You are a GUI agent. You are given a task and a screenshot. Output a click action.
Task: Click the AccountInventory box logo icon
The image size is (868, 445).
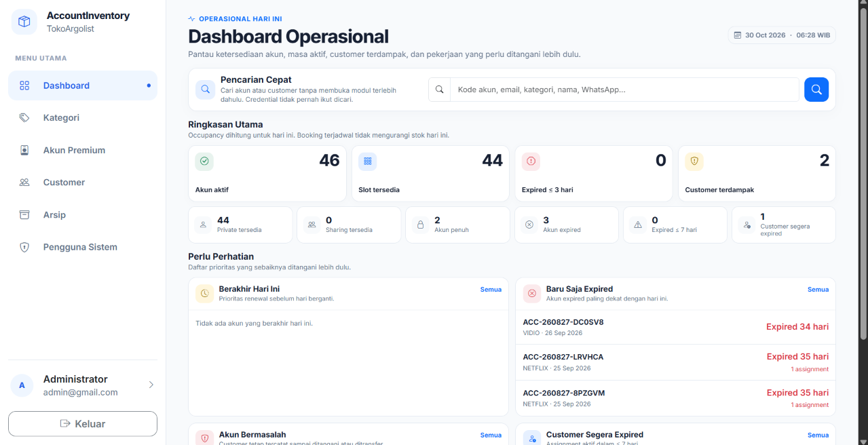(x=24, y=22)
